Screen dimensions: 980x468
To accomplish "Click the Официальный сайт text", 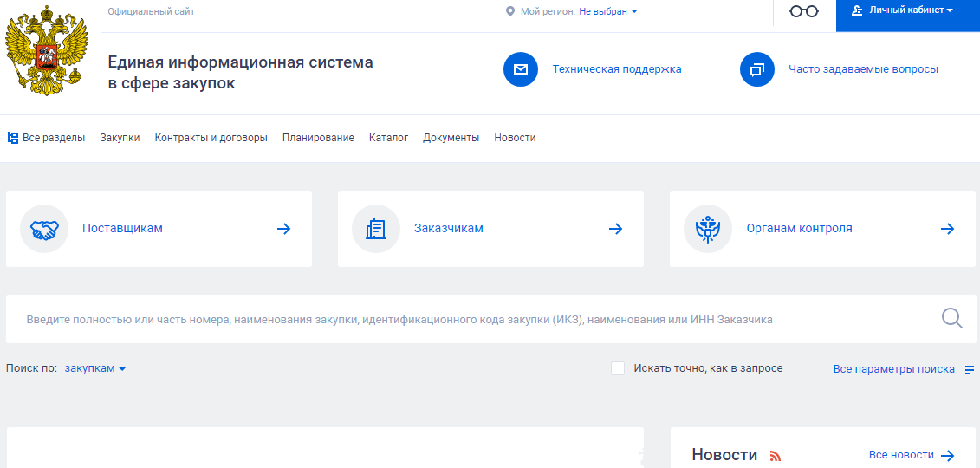I will (152, 11).
